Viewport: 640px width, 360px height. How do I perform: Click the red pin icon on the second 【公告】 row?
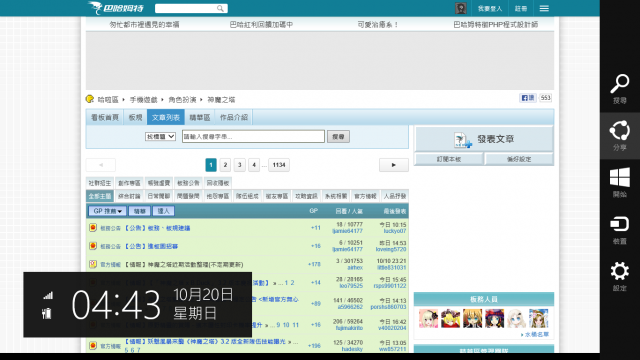[93, 246]
